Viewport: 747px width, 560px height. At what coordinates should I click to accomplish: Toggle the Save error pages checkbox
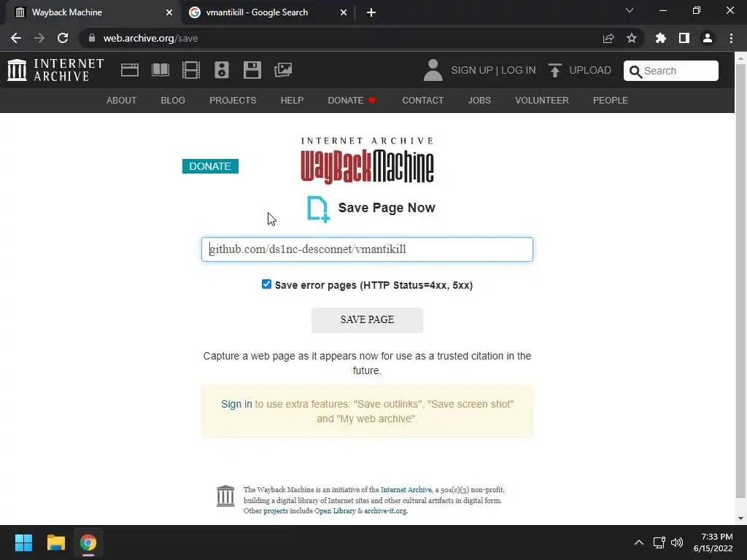(266, 284)
